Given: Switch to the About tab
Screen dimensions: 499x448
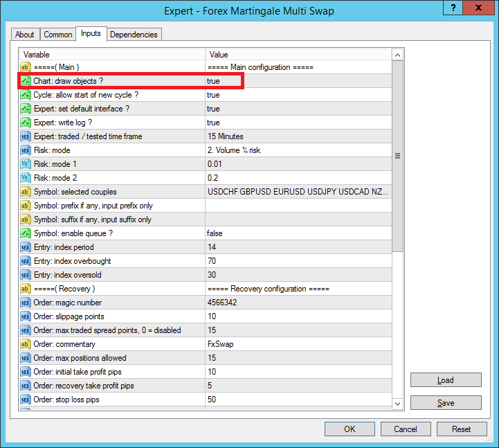Looking at the screenshot, I should (25, 35).
